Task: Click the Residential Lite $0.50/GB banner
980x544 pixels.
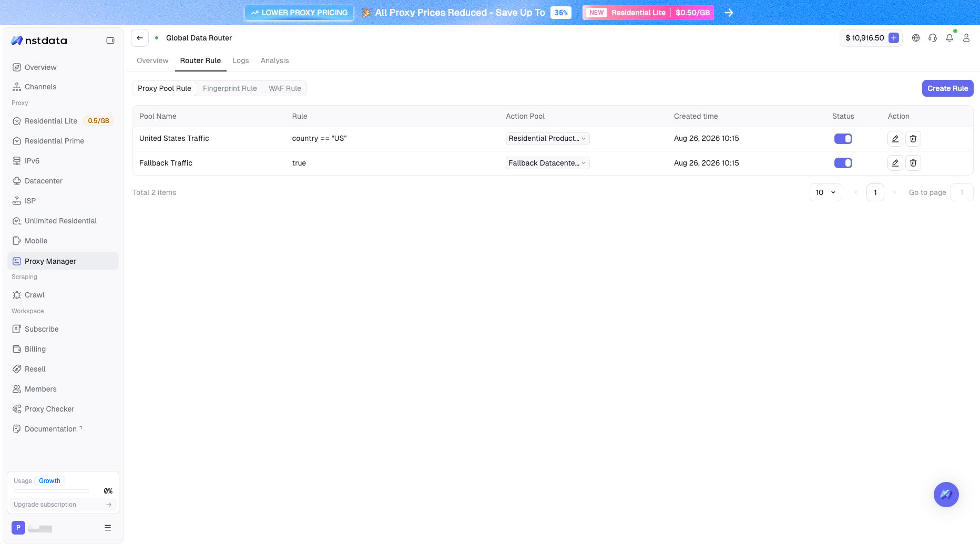Action: (x=648, y=13)
